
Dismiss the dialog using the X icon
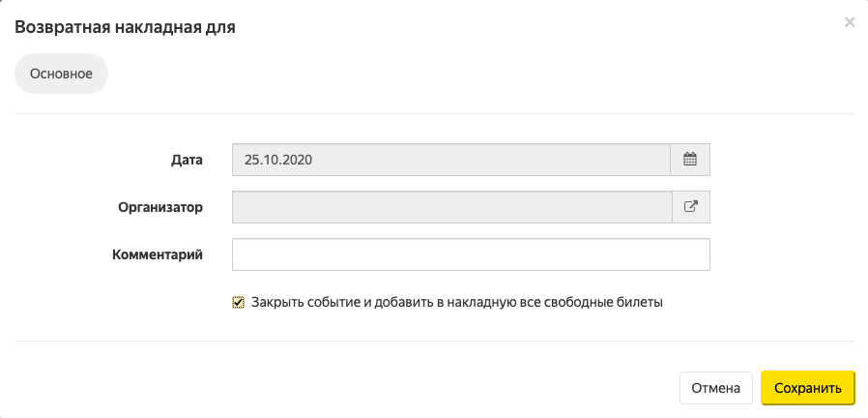point(850,22)
